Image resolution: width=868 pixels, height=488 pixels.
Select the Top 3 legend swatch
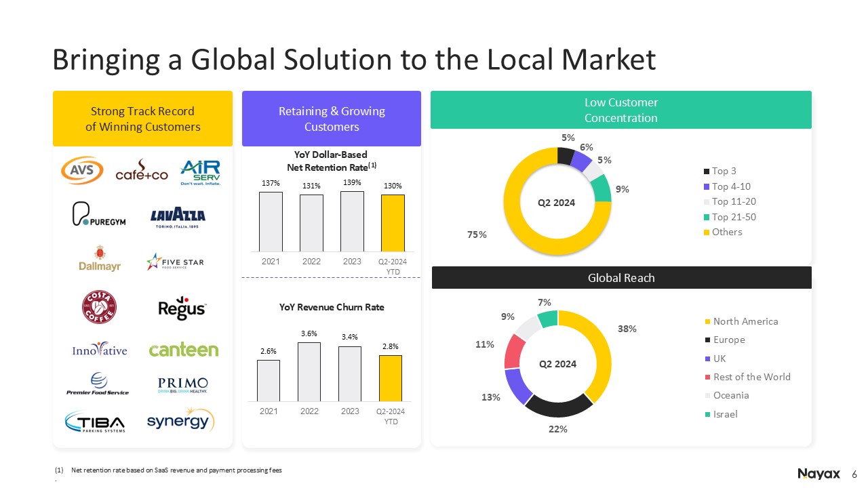(x=707, y=171)
